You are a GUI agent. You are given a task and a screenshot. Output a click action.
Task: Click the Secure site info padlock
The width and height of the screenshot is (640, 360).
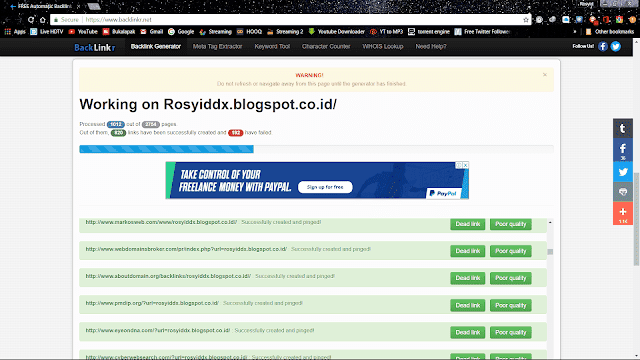click(x=56, y=20)
